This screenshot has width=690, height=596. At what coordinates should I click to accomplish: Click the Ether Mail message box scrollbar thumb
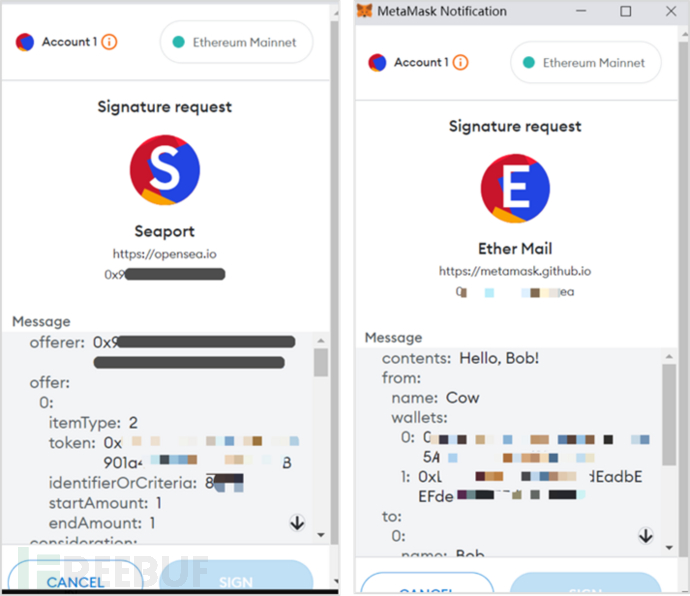[669, 414]
